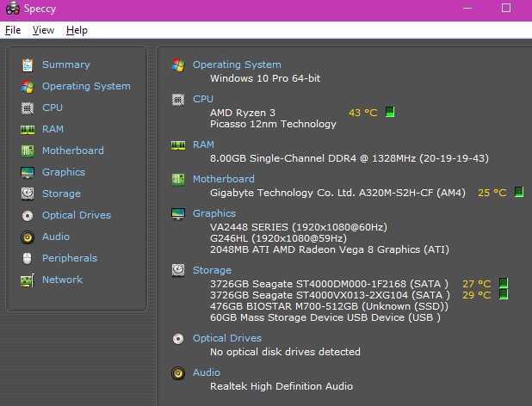Open the Operating System heading link in main panel
Image resolution: width=532 pixels, height=406 pixels.
(237, 65)
